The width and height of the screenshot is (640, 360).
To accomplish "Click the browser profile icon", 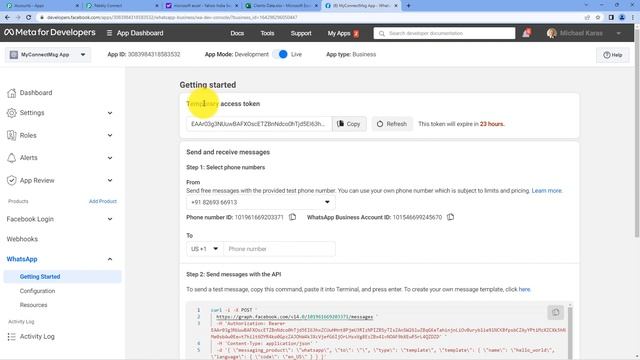I will (622, 18).
